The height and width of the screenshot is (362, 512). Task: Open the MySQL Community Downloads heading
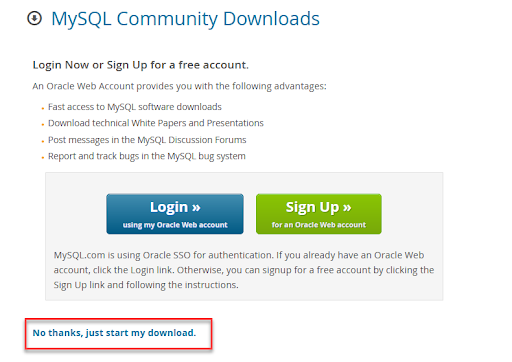[185, 19]
